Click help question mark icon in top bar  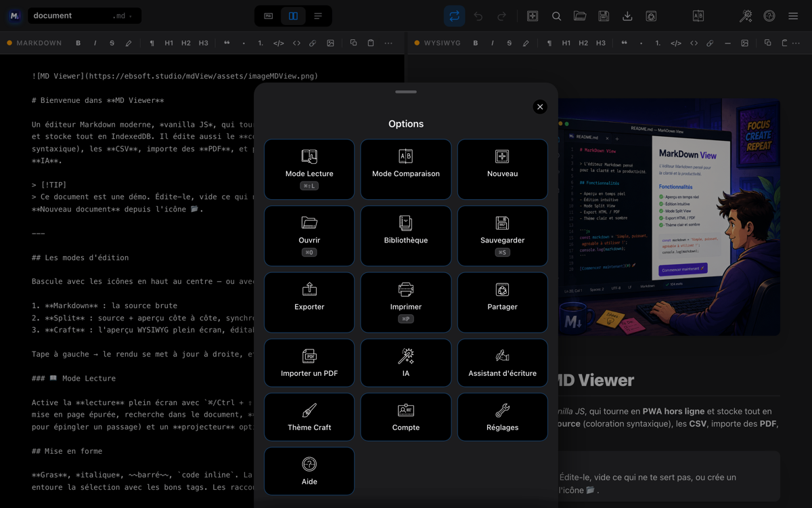pyautogui.click(x=769, y=16)
